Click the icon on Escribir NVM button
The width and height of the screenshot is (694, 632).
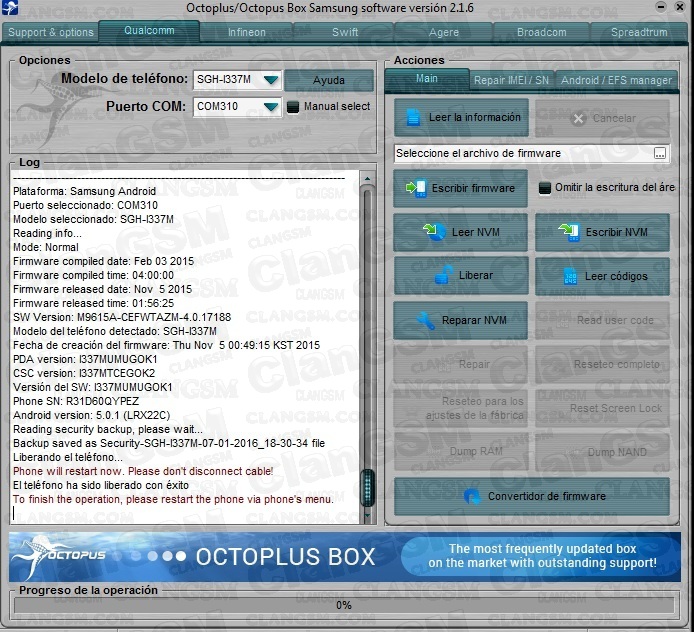point(569,232)
